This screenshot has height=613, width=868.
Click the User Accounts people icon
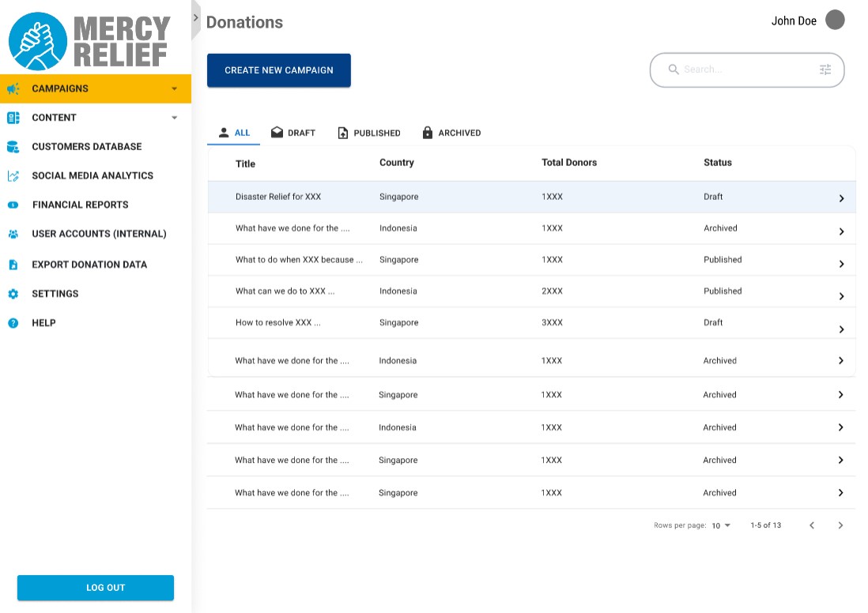point(13,235)
